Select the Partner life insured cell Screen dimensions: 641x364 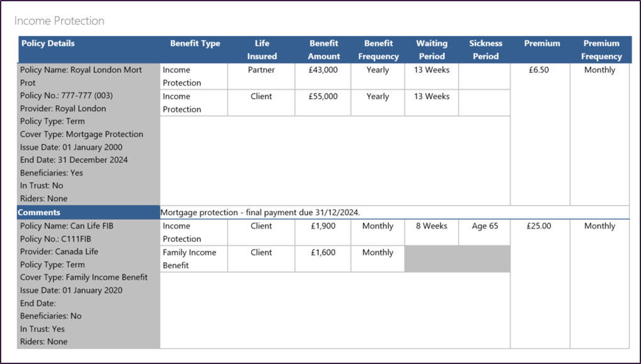click(260, 70)
